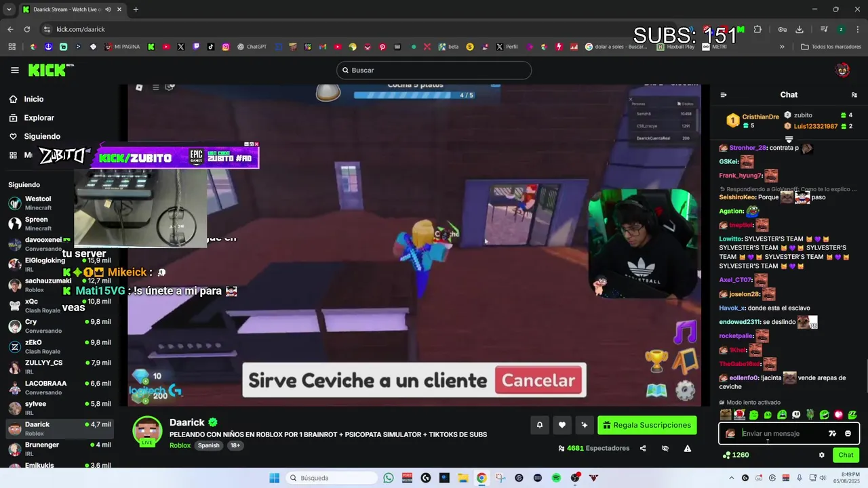This screenshot has width=868, height=488.
Task: Open Chrome extensions puzzle icon
Action: click(x=757, y=29)
